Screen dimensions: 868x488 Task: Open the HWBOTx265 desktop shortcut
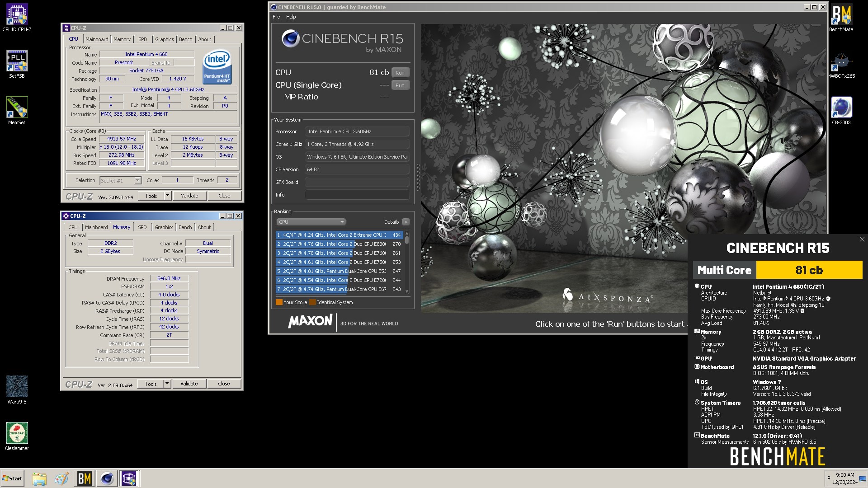841,65
